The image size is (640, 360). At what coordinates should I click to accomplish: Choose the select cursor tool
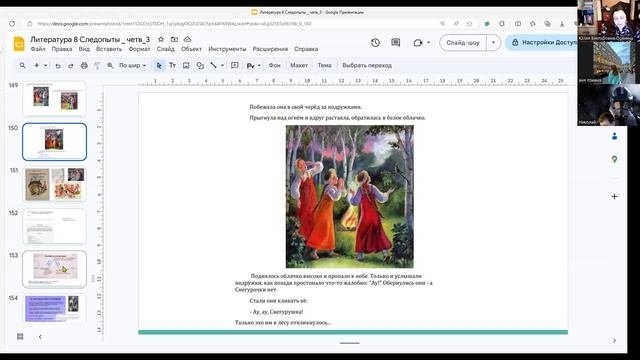pos(159,65)
